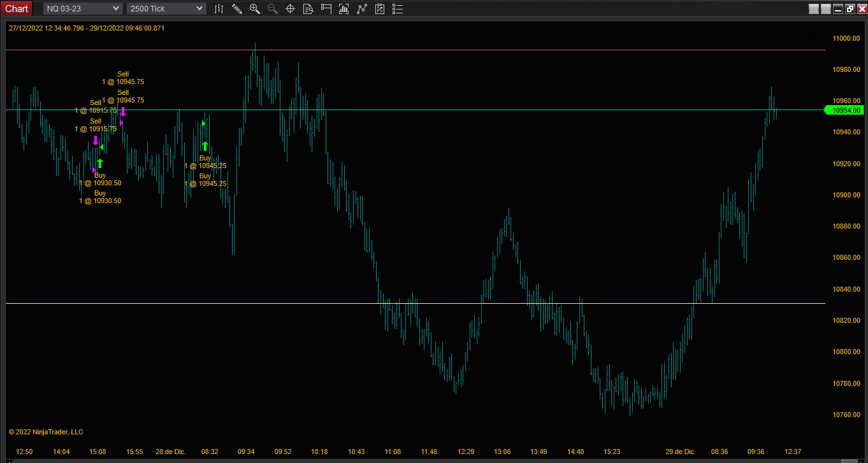Image resolution: width=868 pixels, height=463 pixels.
Task: Select the red dashed horizontal line
Action: click(416, 50)
